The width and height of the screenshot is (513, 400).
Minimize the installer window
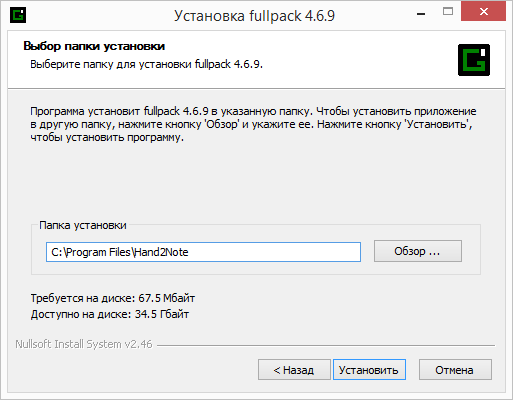(x=421, y=14)
